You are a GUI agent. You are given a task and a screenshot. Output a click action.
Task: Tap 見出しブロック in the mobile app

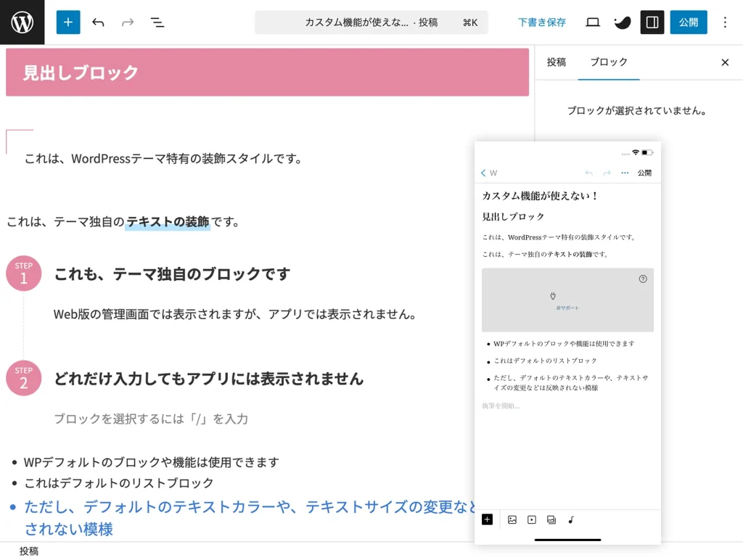[513, 216]
